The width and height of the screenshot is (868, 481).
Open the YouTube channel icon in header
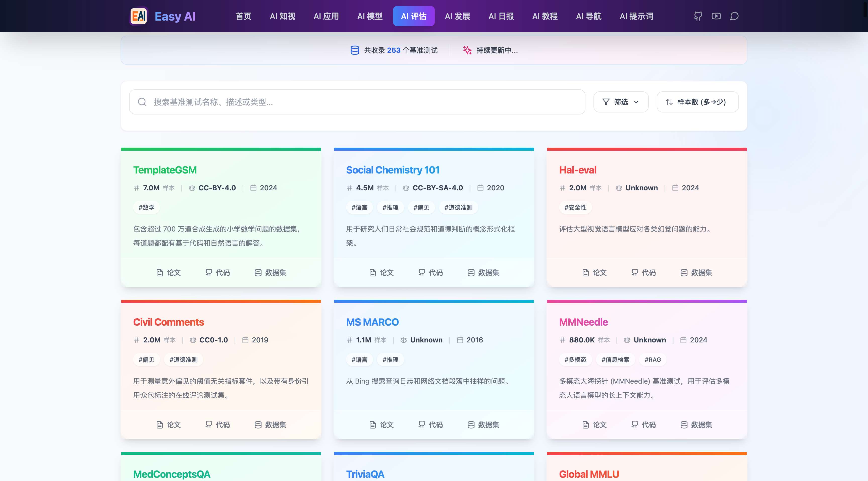(x=716, y=16)
